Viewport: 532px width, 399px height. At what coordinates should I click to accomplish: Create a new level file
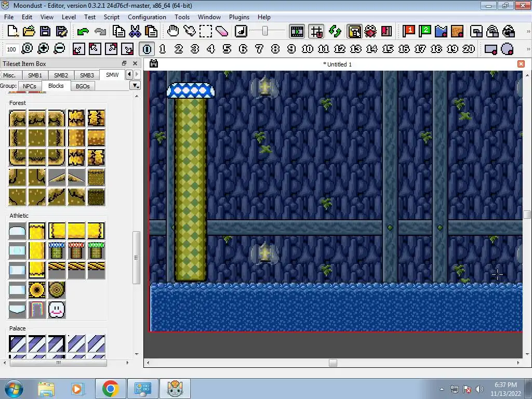(13, 32)
